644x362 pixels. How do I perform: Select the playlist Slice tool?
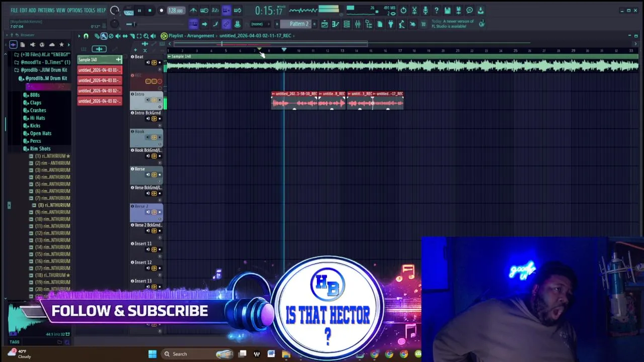pos(132,36)
